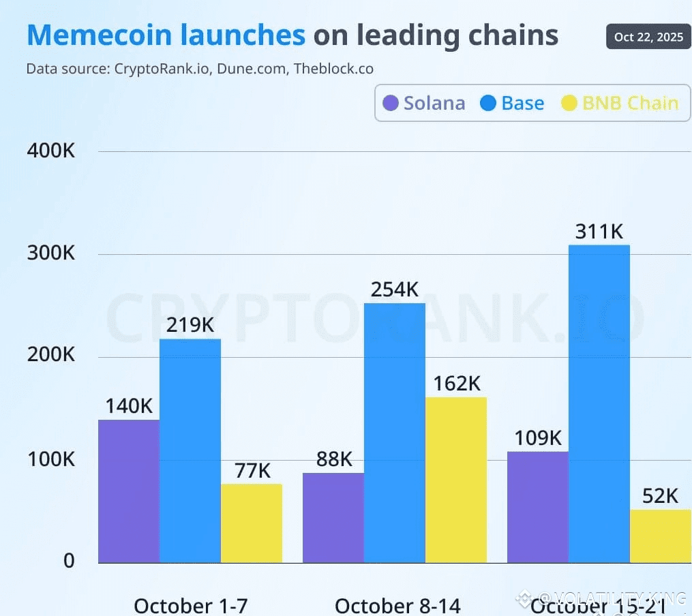Select the October 8-14 axis label

(x=397, y=605)
